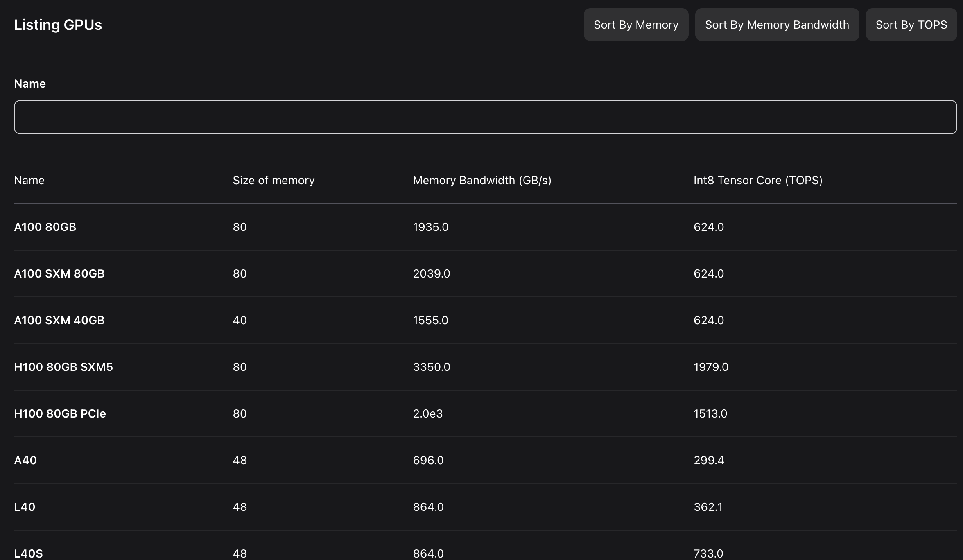The image size is (963, 560).
Task: Click the 1979.0 TOPS value cell
Action: pyautogui.click(x=711, y=367)
